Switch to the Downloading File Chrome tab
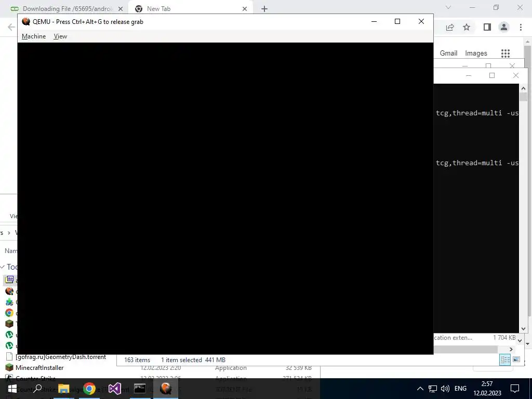Screen dimensions: 532x399 67,9
